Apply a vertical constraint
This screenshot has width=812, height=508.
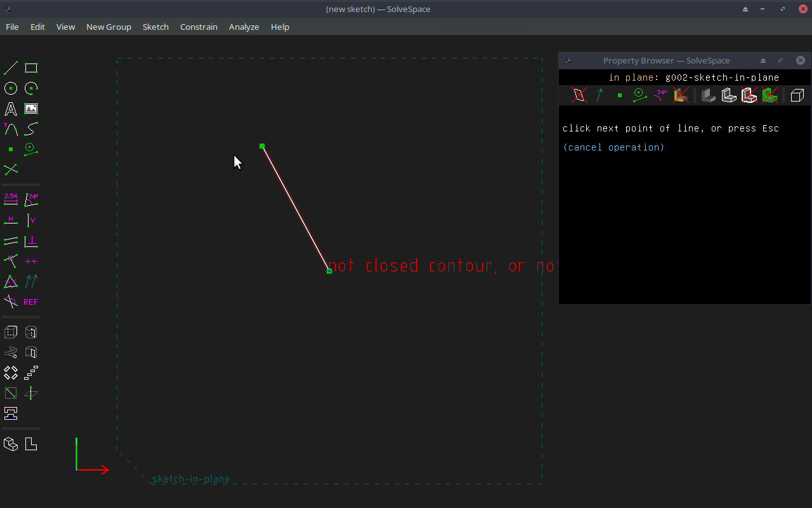(x=30, y=220)
